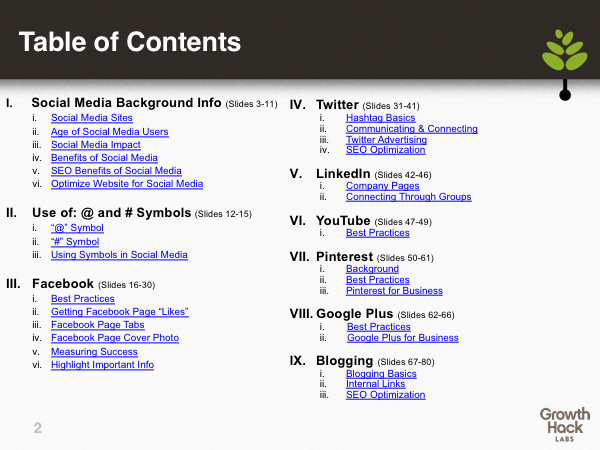Open SEO Optimization under the Blogging section
The width and height of the screenshot is (600, 450).
tap(386, 395)
